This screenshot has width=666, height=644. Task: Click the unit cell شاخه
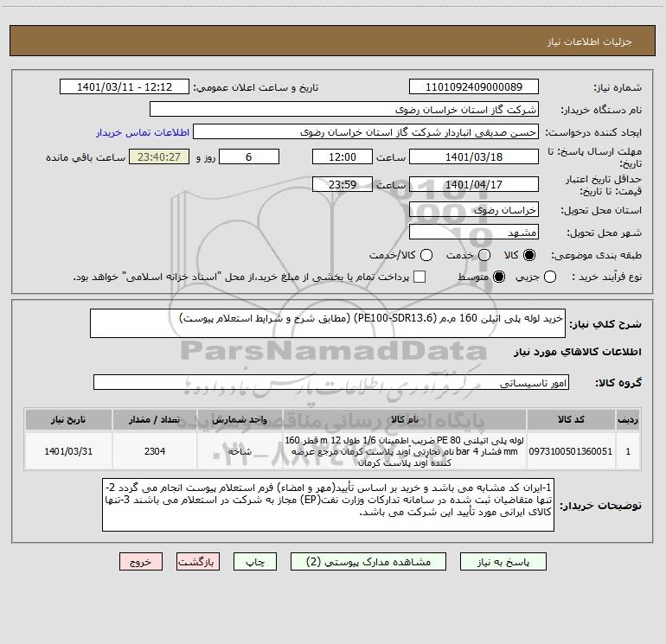[x=240, y=451]
